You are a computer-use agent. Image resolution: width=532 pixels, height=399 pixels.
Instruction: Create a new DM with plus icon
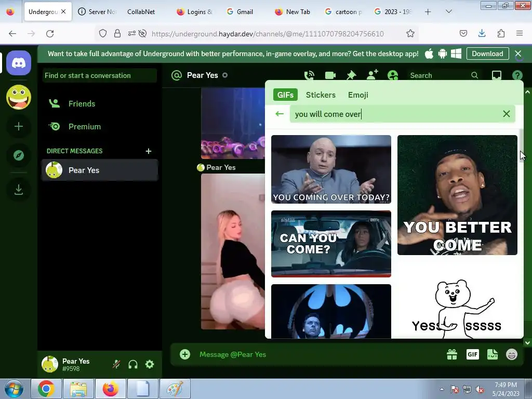[148, 151]
